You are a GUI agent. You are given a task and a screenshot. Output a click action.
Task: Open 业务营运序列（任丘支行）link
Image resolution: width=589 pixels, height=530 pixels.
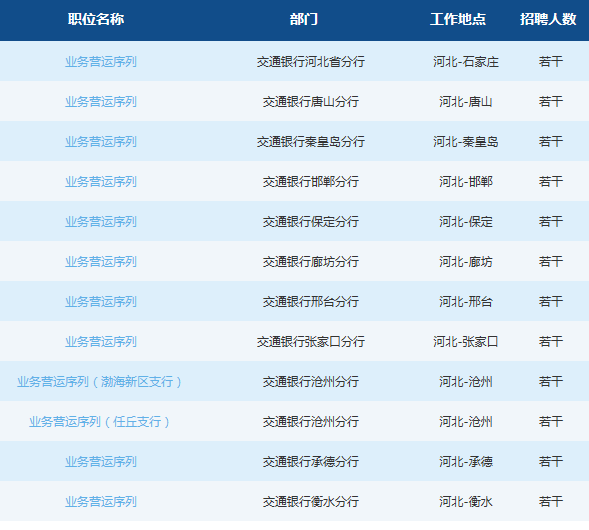(100, 422)
